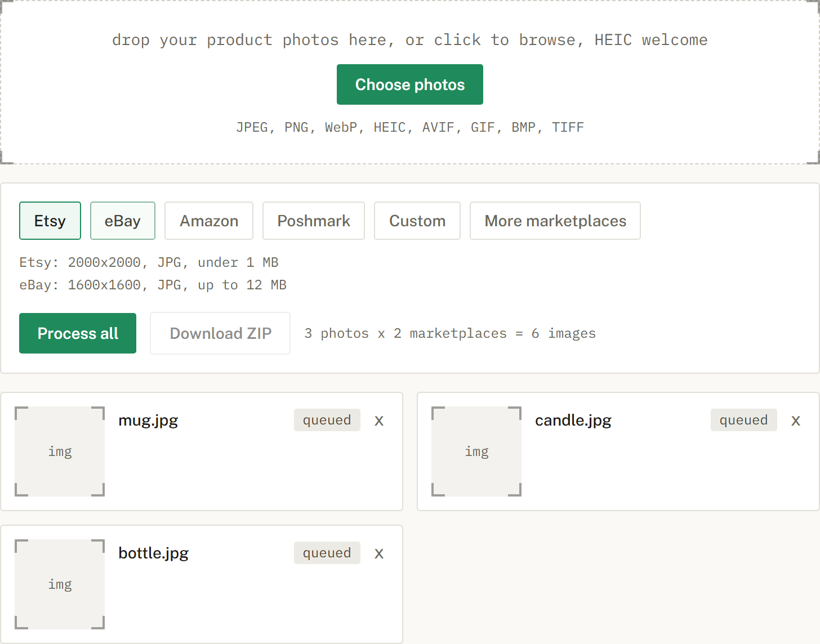Enable the Poshmark marketplace preset
The image size is (820, 644).
click(314, 221)
